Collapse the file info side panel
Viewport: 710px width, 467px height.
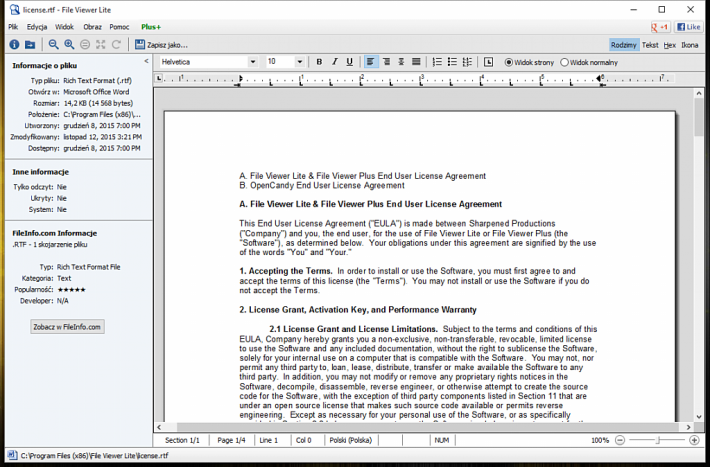(x=146, y=61)
